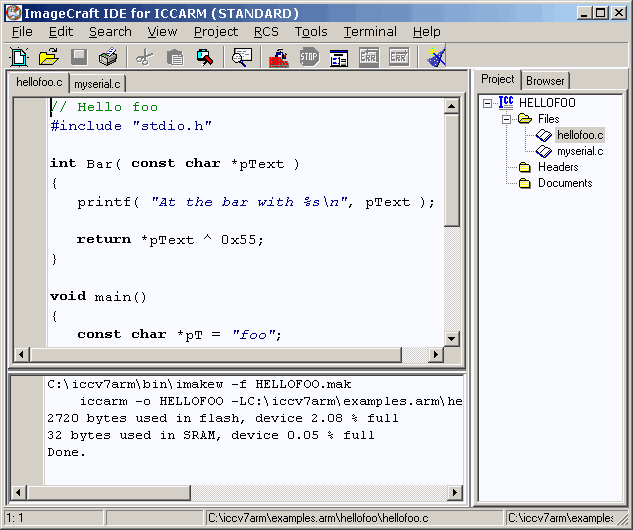Print the file with printer icon
633x530 pixels.
pos(108,57)
